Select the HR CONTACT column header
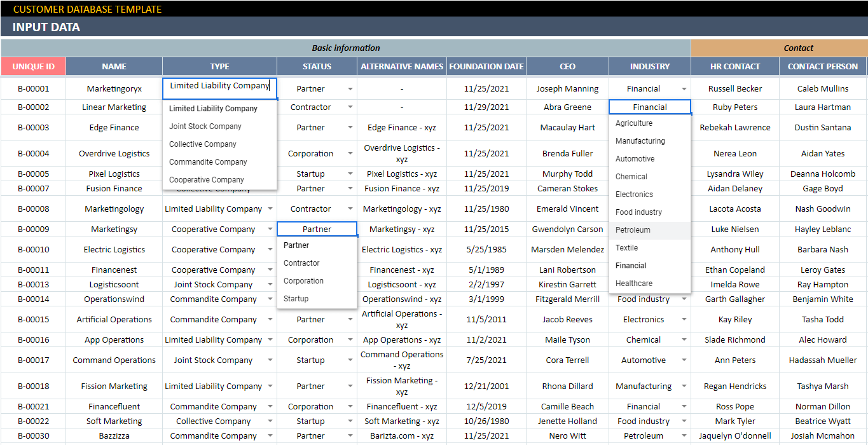 [734, 66]
